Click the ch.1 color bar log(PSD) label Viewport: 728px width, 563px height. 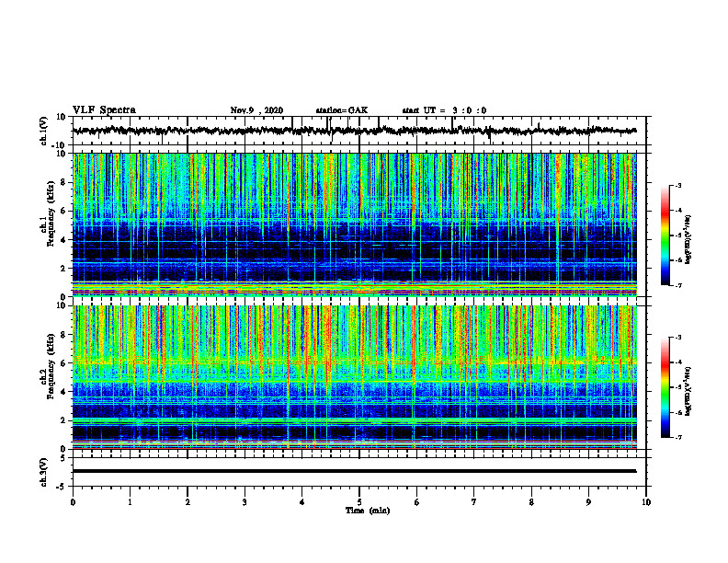pyautogui.click(x=688, y=240)
